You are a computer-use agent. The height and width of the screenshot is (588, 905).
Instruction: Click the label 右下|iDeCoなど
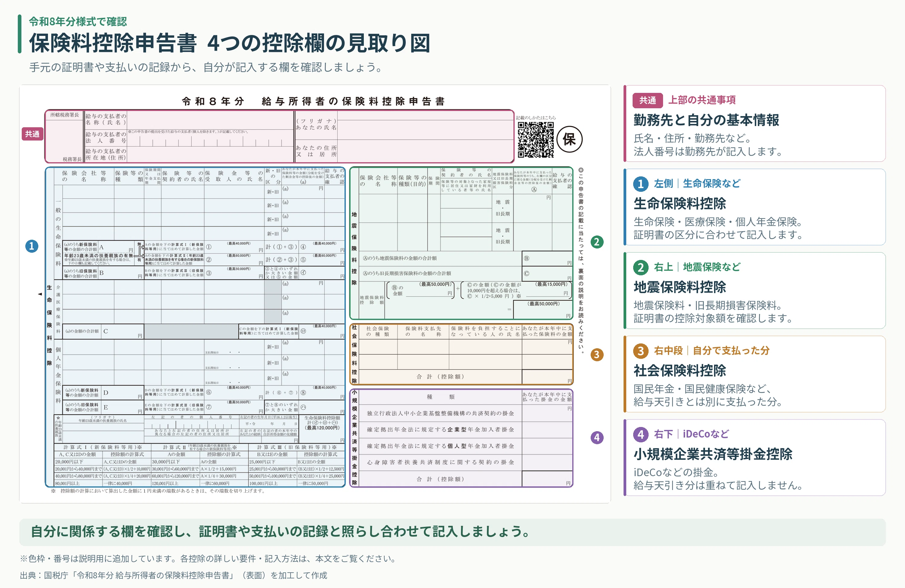[x=691, y=434]
